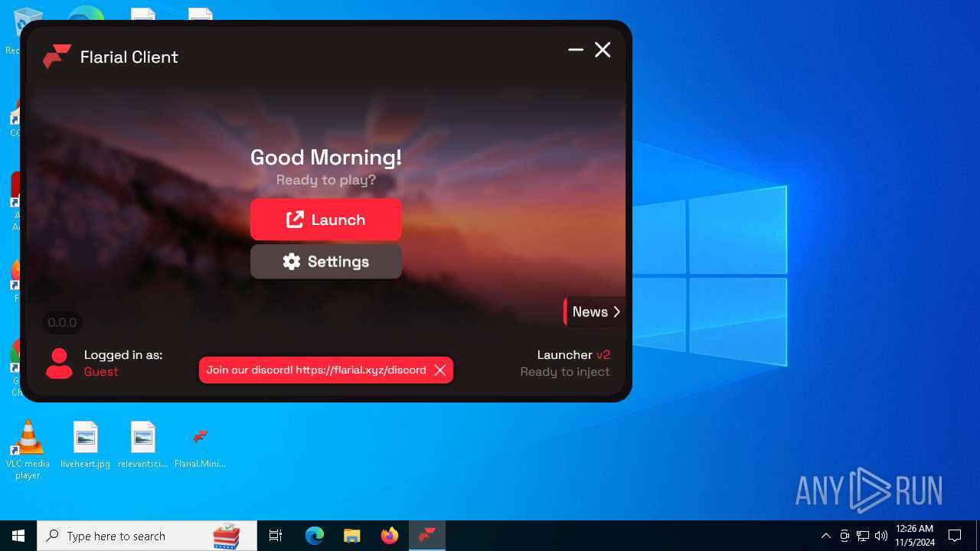This screenshot has height=551, width=980.
Task: Launch the Flarial Client game
Action: (x=325, y=220)
